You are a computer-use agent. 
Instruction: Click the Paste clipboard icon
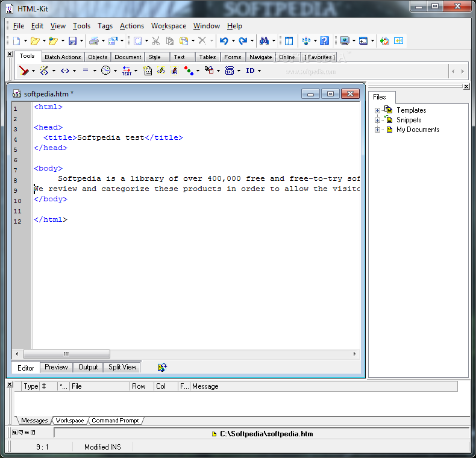[x=184, y=41]
